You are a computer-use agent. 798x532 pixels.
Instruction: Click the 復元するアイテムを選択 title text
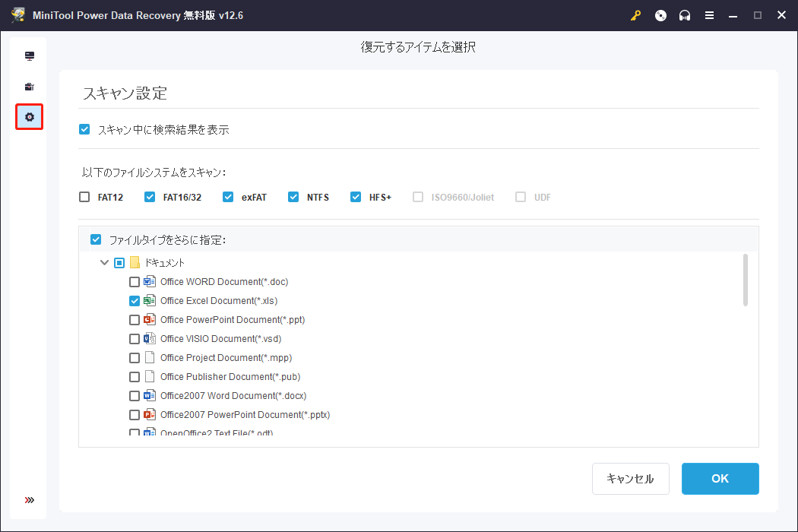[418, 47]
